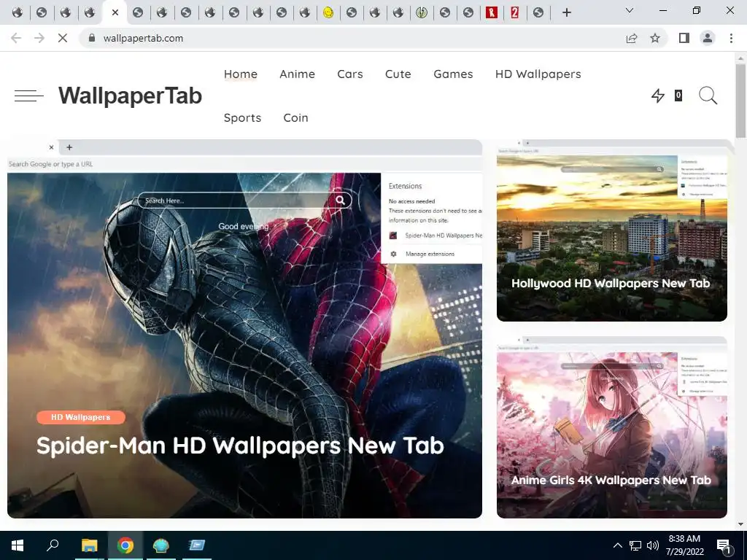747x560 pixels.
Task: Click the scrollbar down arrow
Action: point(740,524)
